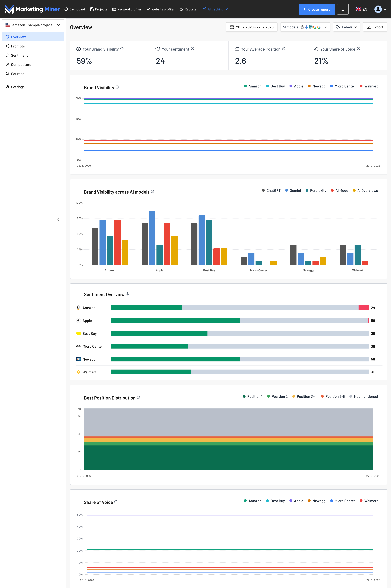Click info icon beside Your Share of Voice
391x588 pixels.
[358, 49]
